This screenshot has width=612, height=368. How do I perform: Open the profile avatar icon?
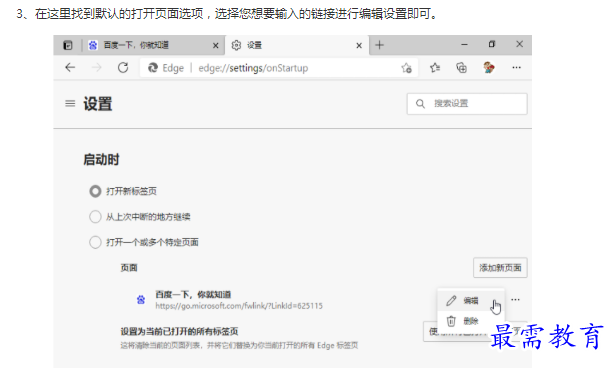pyautogui.click(x=489, y=68)
